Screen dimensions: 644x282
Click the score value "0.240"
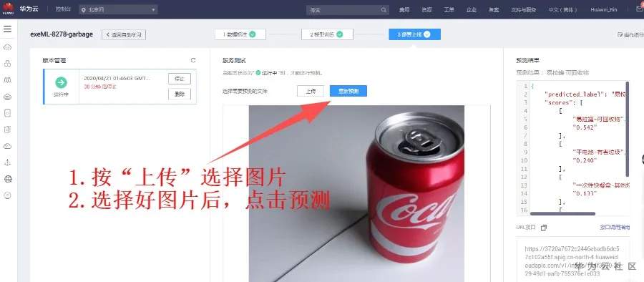pos(584,160)
